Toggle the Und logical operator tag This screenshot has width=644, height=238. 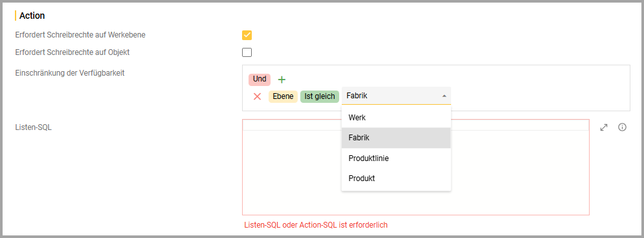(260, 79)
